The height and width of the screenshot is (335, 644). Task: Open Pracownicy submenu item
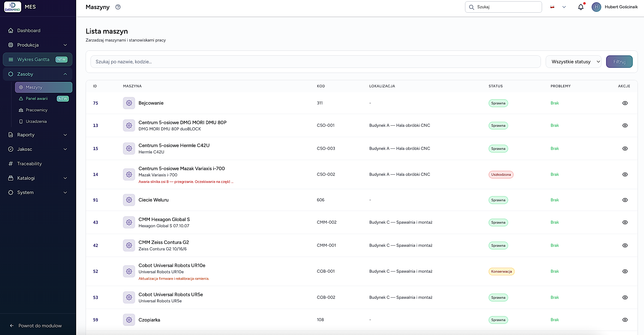point(44,110)
